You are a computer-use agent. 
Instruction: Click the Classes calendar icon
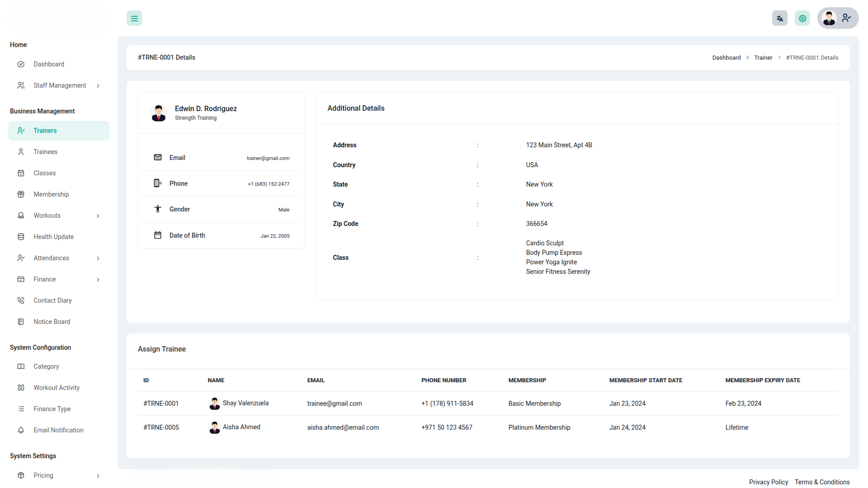pos(21,173)
